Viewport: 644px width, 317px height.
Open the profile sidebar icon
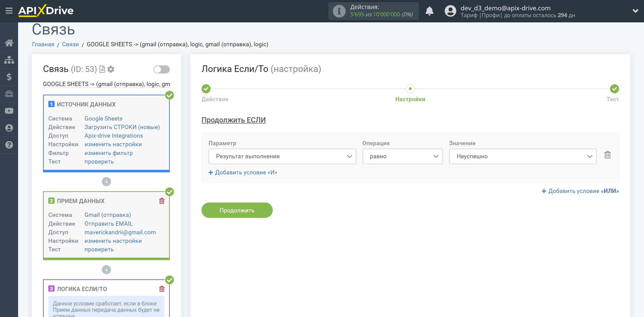pos(9,128)
